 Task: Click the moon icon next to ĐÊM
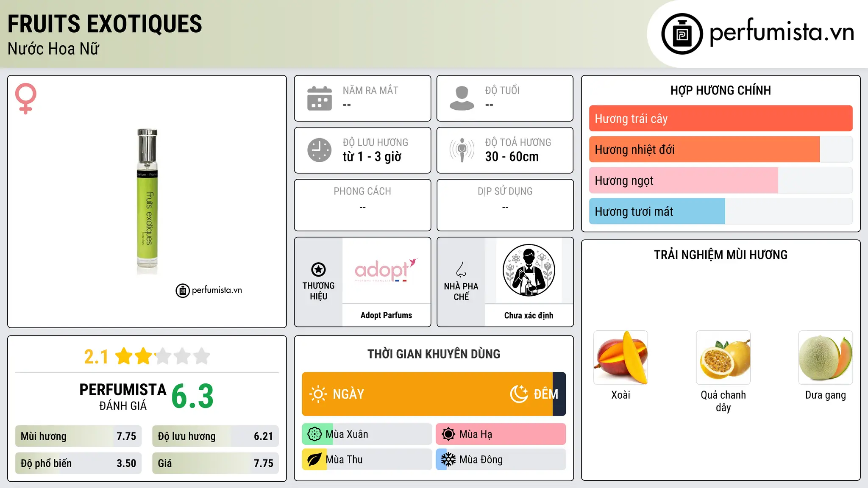click(519, 394)
